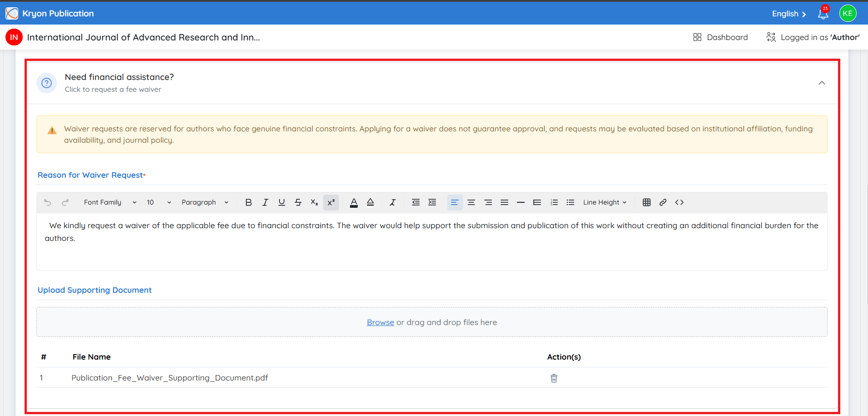Viewport: 868px width, 416px height.
Task: Delete the Publication_Fee_Waiver_Supporting_Document.pdf file
Action: pyautogui.click(x=554, y=378)
